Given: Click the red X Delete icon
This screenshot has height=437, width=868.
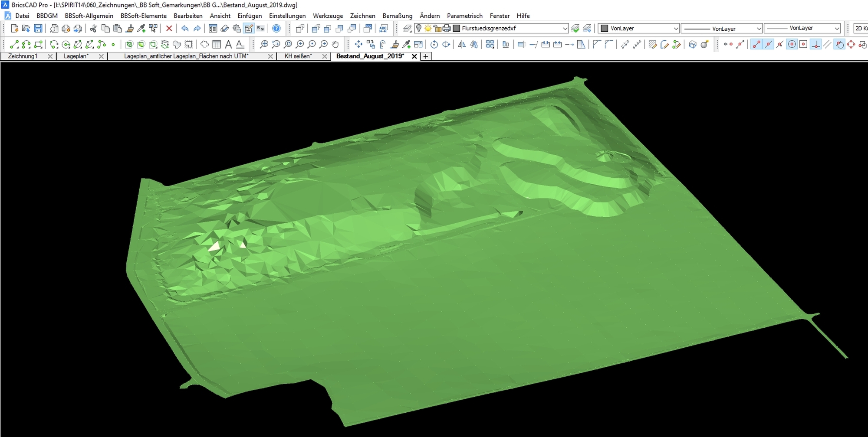Looking at the screenshot, I should pyautogui.click(x=169, y=29).
